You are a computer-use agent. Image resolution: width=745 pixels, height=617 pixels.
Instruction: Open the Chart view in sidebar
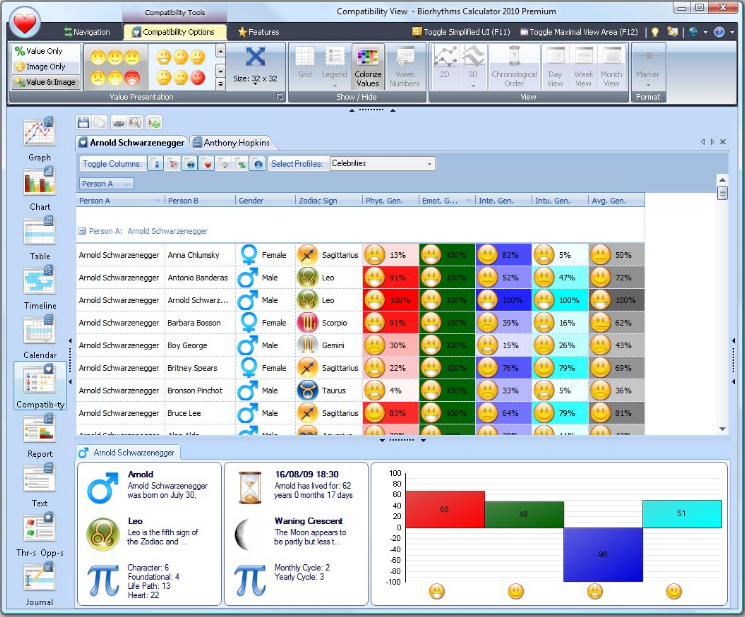(39, 189)
